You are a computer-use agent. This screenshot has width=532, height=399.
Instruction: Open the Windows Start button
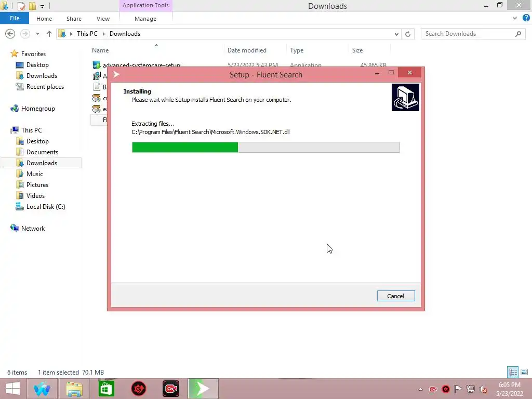point(13,389)
